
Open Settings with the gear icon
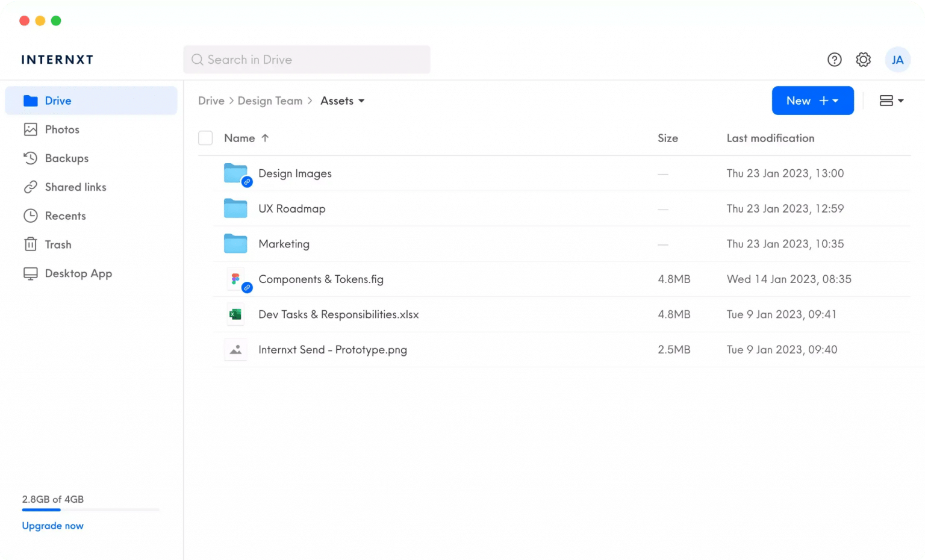point(863,60)
